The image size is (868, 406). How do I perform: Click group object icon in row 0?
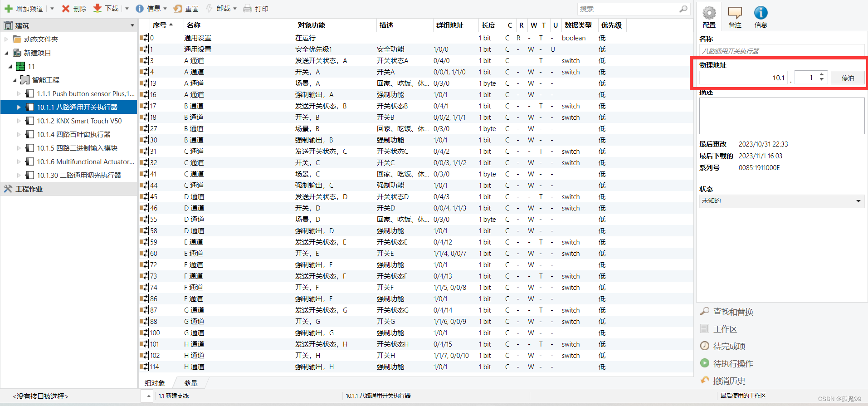tap(144, 38)
